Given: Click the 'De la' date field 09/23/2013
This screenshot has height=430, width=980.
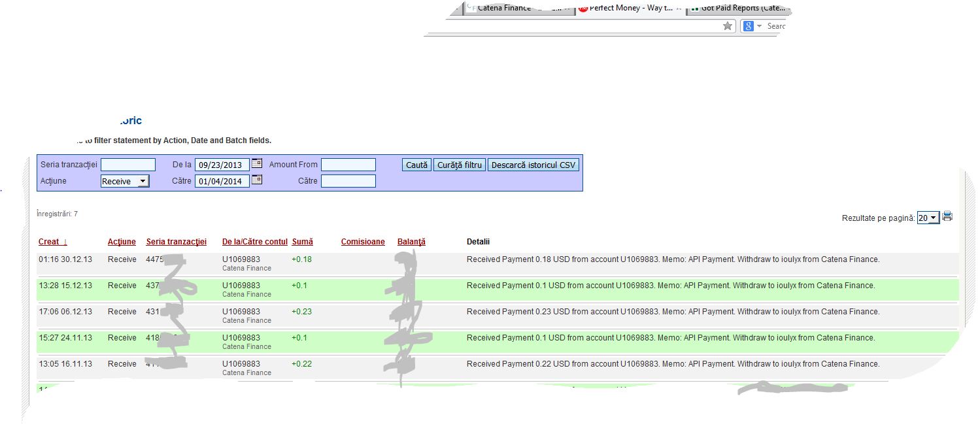Looking at the screenshot, I should (x=222, y=165).
